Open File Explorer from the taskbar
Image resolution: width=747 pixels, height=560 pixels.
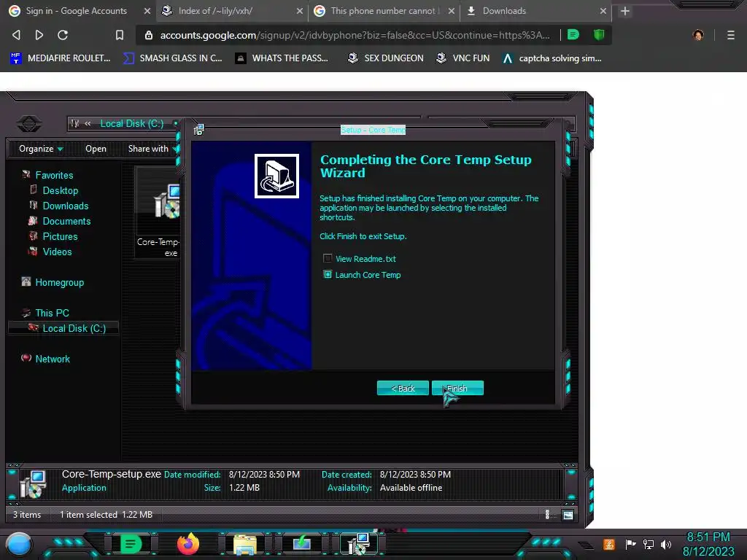point(245,544)
